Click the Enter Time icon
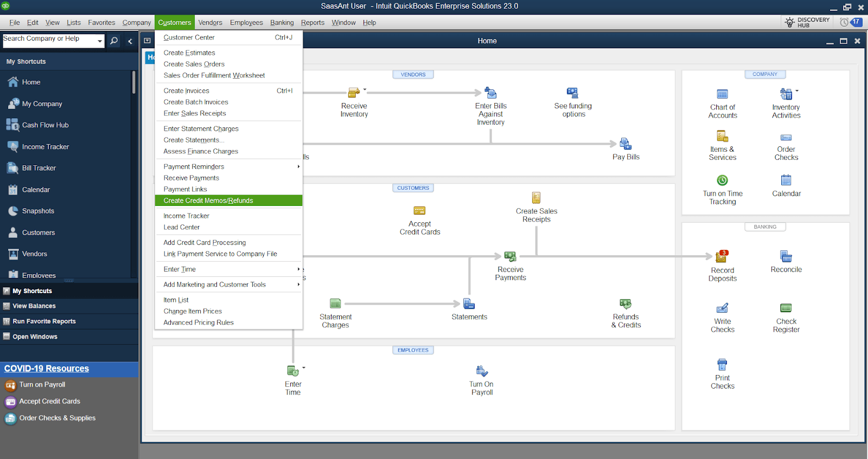Viewport: 868px width, 459px height. click(293, 371)
